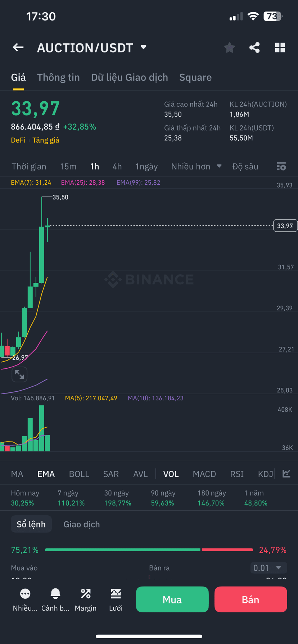Select the 4h timeframe
298x644 pixels.
click(117, 166)
